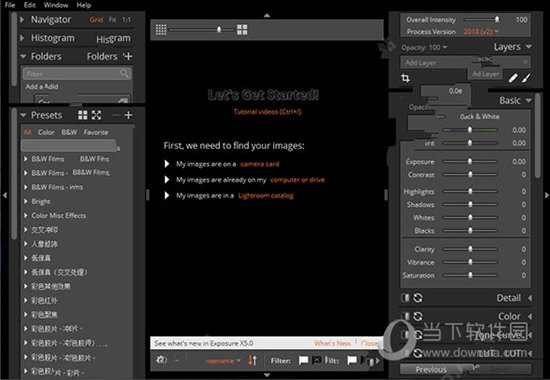Open the Edit menu
The image size is (550, 380).
[x=30, y=5]
